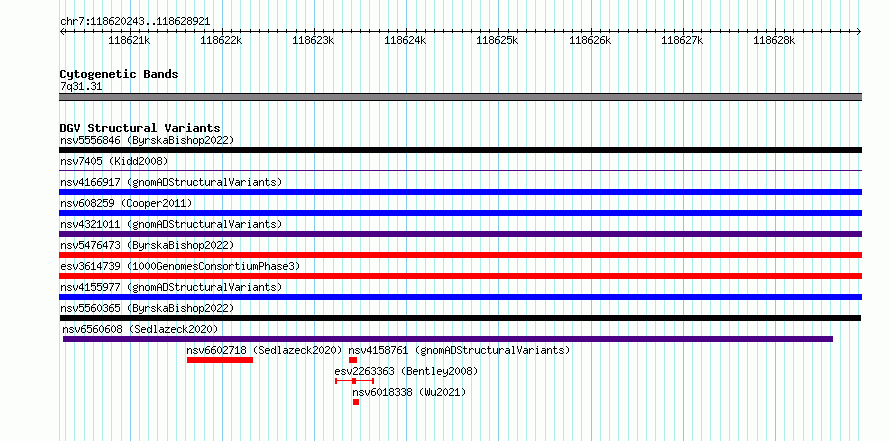
Task: Click the red esv2263363 glyph with whiskers
Action: point(354,381)
